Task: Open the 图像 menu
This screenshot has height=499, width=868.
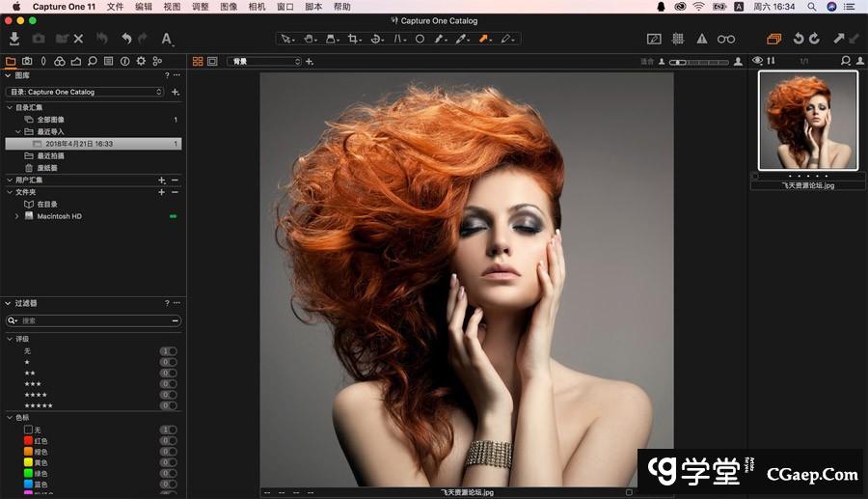Action: coord(229,7)
